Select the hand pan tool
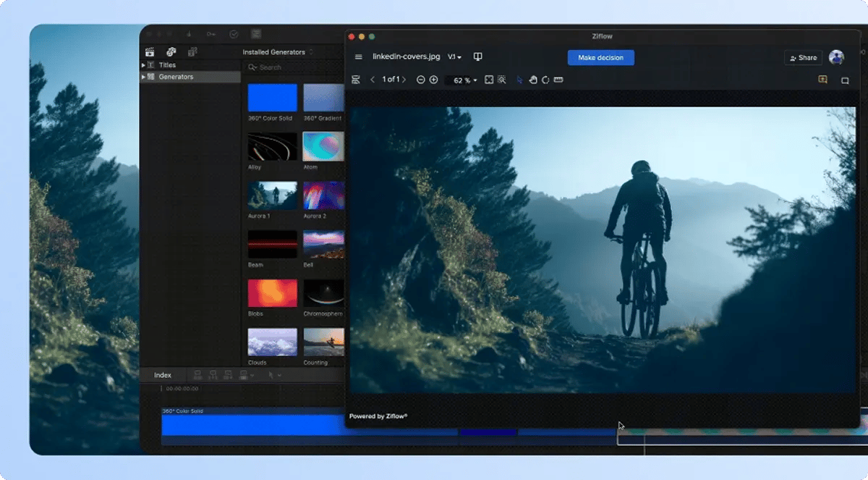Screen dimensions: 868x480 click(x=532, y=80)
